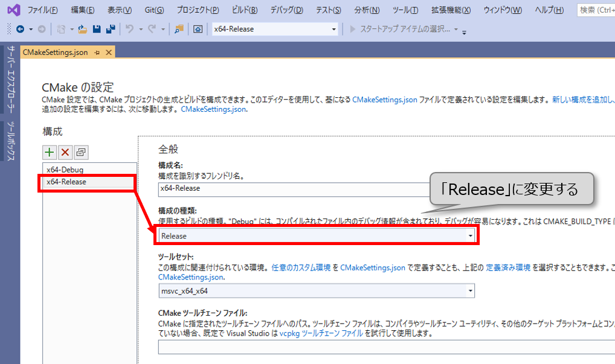
Task: Clone the selected configuration icon
Action: point(81,152)
